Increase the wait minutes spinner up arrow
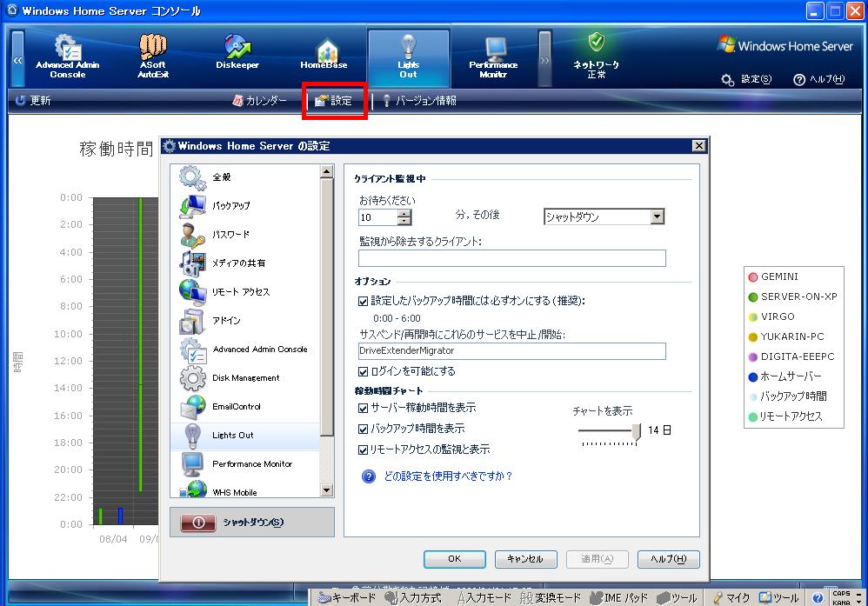Viewport: 868px width, 606px height. point(404,214)
